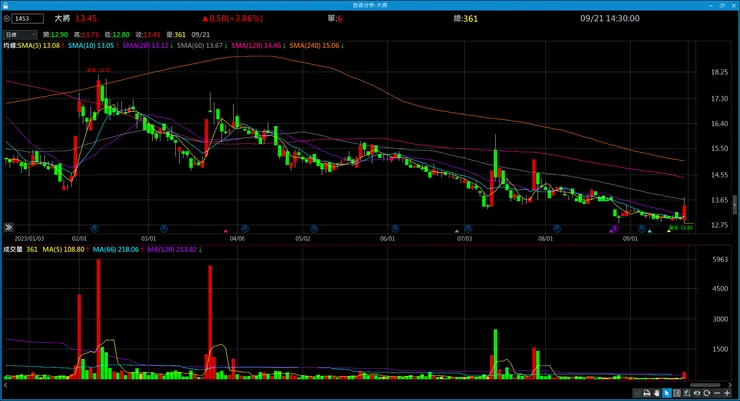Click the 均線 moving average label
Viewport: 740px width, 401px height.
pos(10,46)
